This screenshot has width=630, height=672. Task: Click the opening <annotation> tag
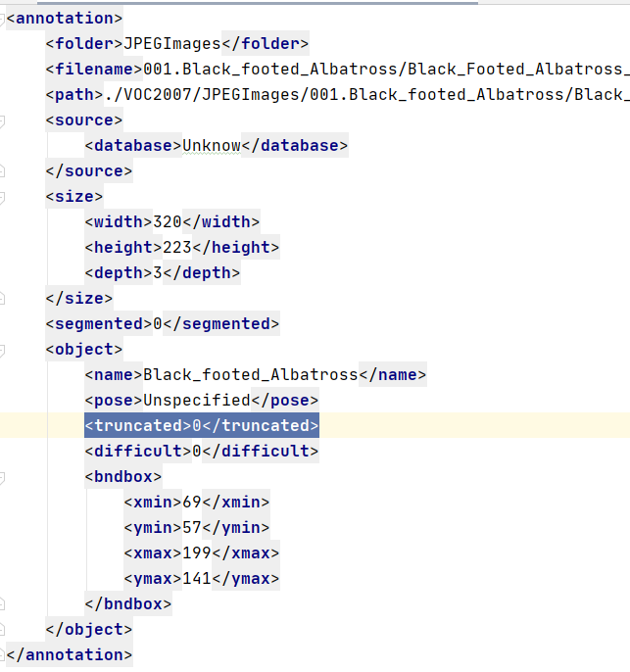tap(65, 19)
